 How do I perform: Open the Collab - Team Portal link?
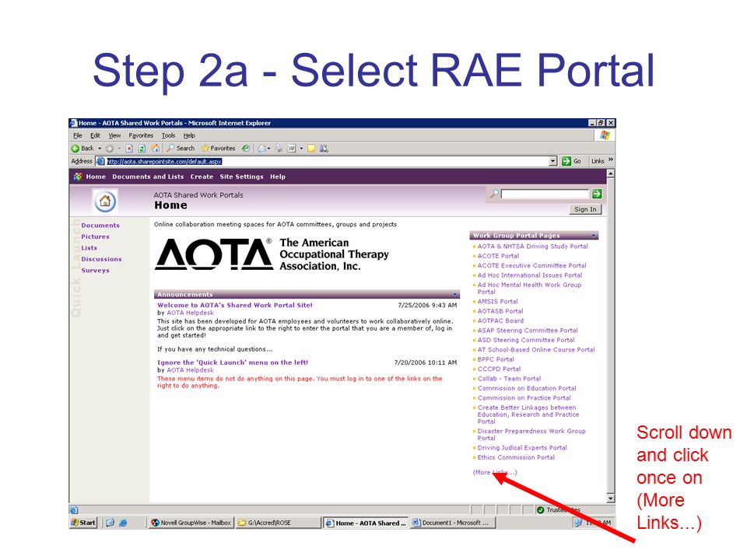(509, 379)
